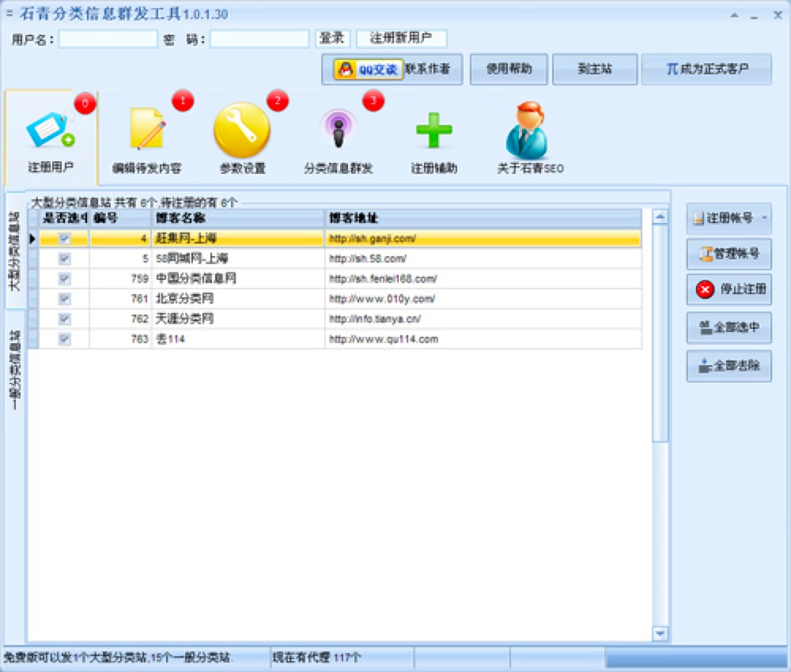Select the 北京分类网 name cell
791x672 pixels.
[237, 299]
